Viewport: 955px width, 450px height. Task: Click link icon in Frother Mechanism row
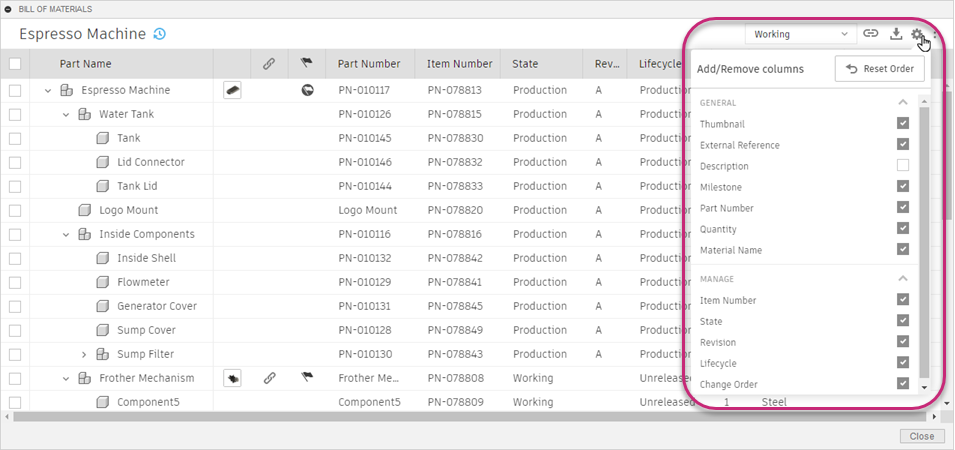point(269,378)
